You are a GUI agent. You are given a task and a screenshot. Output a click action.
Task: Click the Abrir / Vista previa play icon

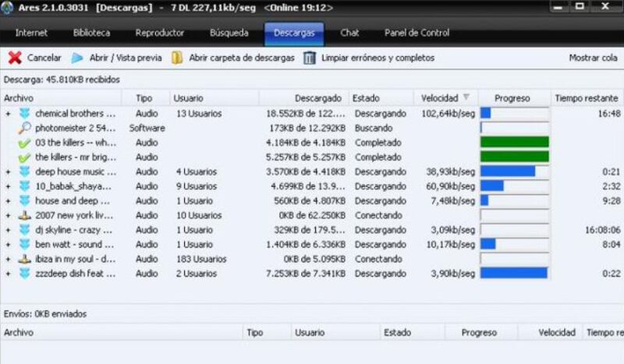point(77,58)
